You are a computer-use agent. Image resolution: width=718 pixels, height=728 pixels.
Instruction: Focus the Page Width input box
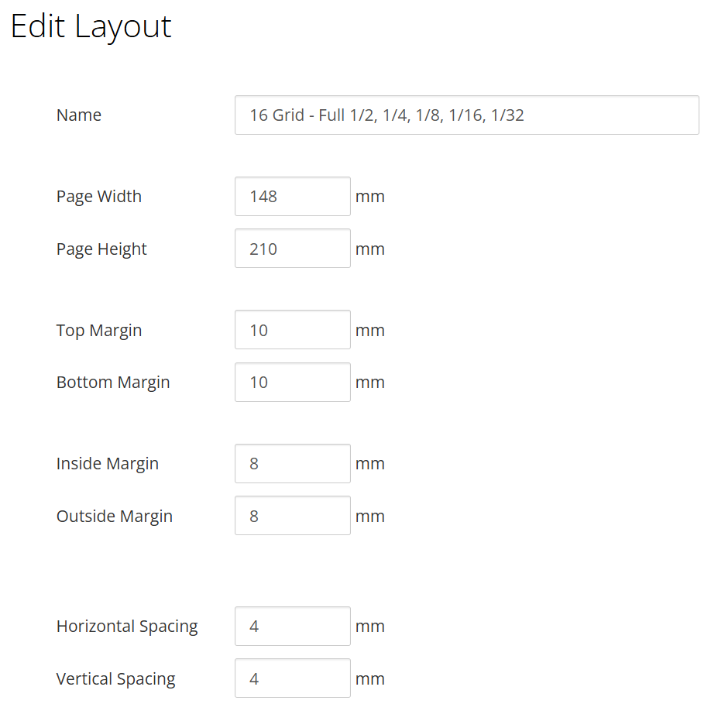coord(293,197)
